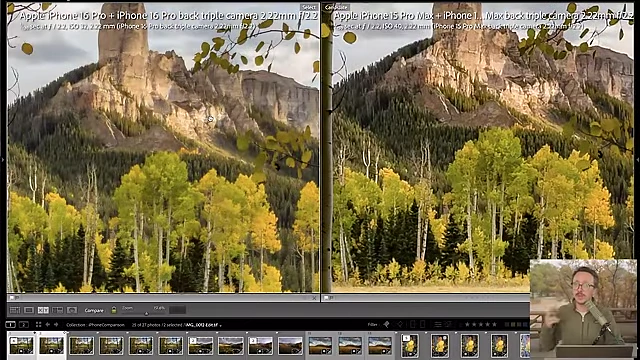Adjust the Zoom slider handle

[x=146, y=313]
